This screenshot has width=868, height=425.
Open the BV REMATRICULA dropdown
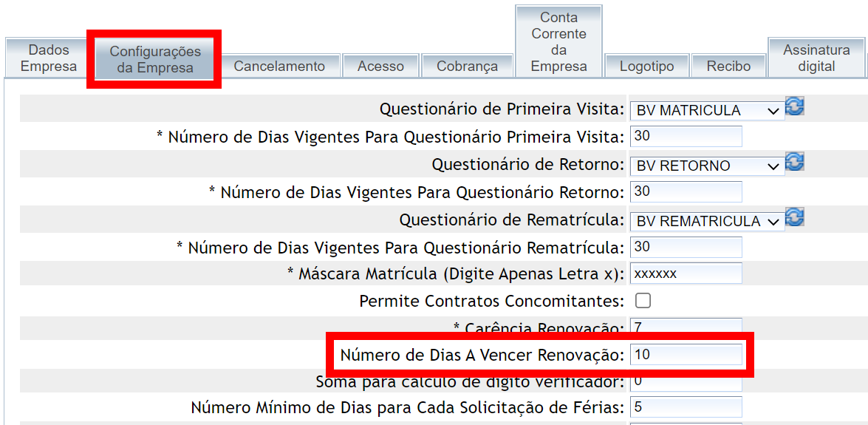(708, 221)
